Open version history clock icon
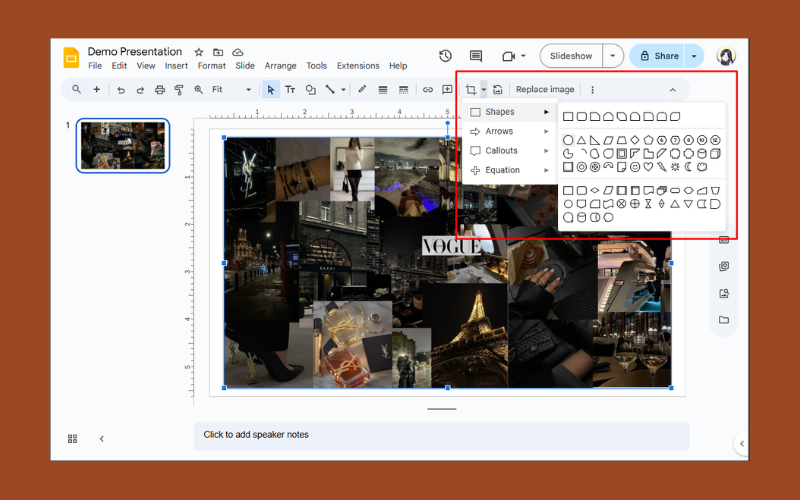The image size is (800, 500). click(445, 56)
